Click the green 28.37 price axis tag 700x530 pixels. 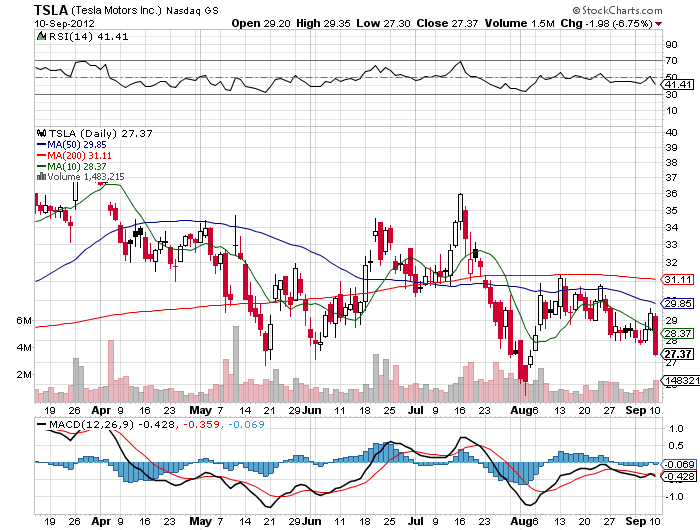[679, 333]
